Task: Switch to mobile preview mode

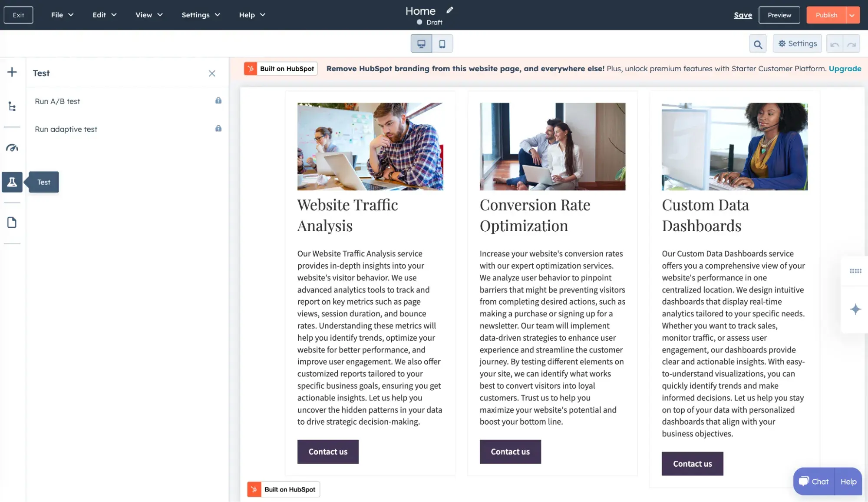Action: [x=442, y=44]
